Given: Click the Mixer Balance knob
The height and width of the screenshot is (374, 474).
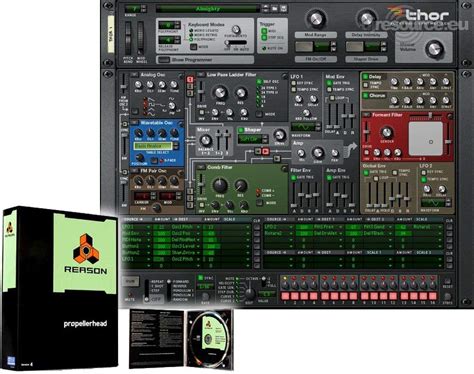Looking at the screenshot, I should point(205,140).
